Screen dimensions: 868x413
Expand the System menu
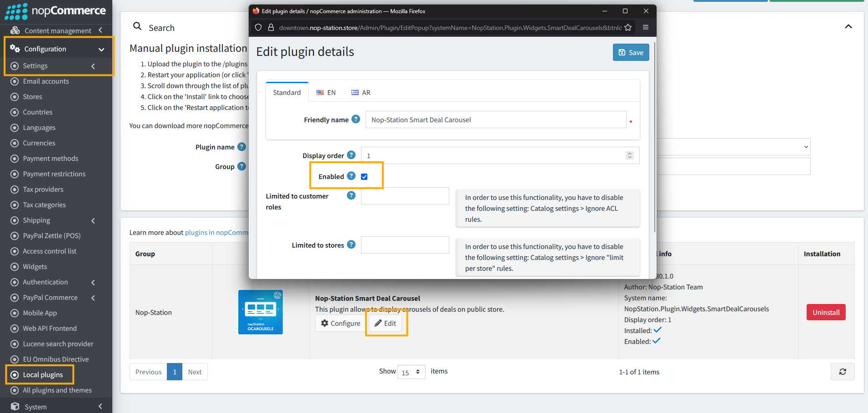coord(100,406)
